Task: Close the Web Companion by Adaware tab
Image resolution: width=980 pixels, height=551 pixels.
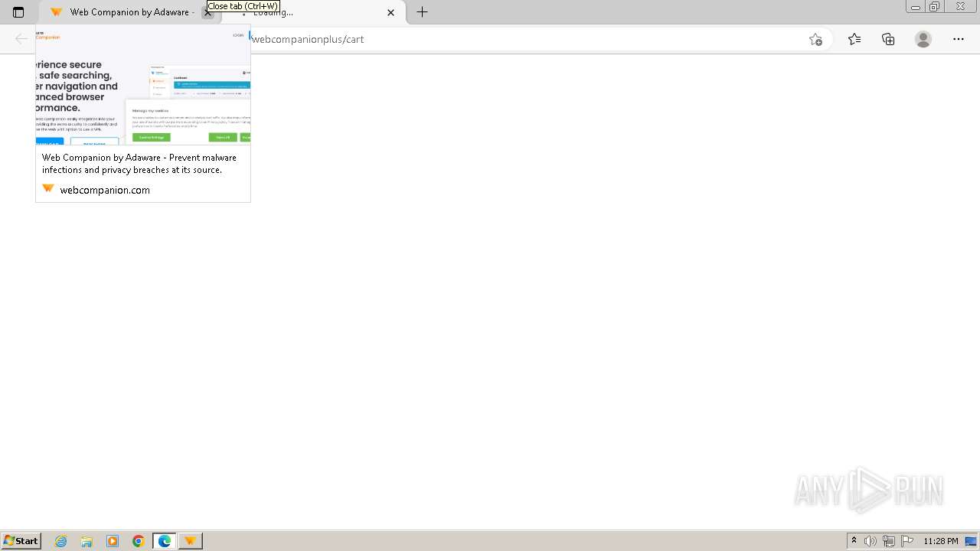Action: pyautogui.click(x=207, y=12)
